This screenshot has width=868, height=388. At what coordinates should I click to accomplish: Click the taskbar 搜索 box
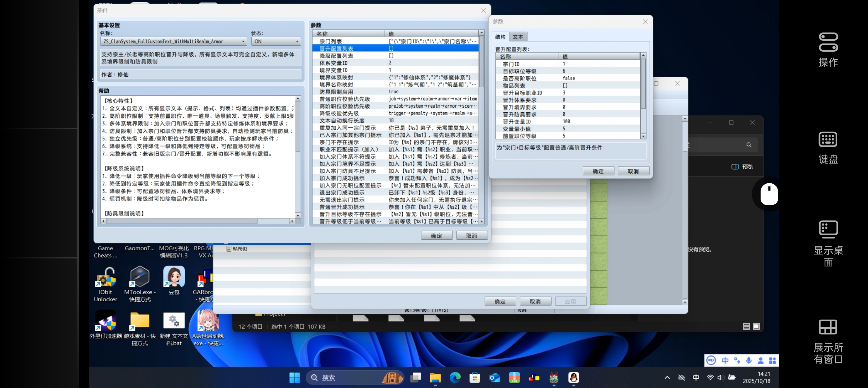coord(354,378)
